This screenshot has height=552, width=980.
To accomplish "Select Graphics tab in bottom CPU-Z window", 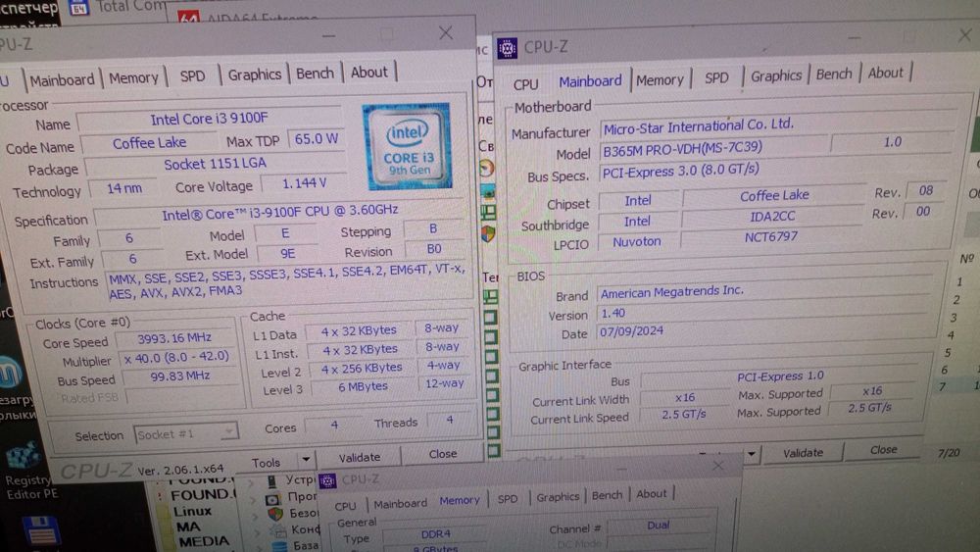I will (x=558, y=496).
